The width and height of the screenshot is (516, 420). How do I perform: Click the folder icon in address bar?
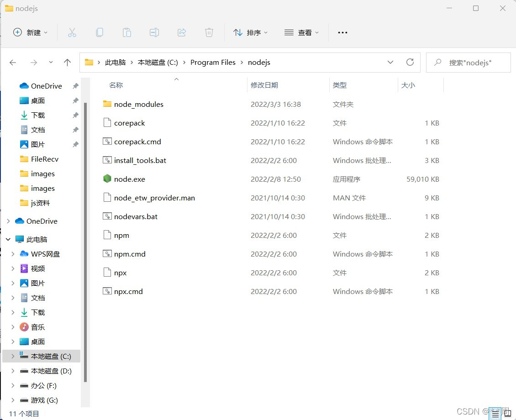(89, 62)
